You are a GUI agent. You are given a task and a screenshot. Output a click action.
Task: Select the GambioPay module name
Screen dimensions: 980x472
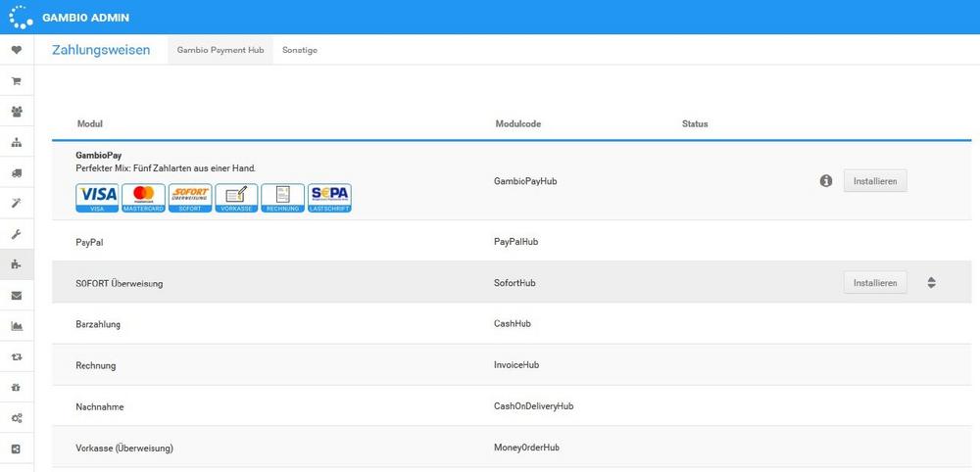click(x=99, y=156)
